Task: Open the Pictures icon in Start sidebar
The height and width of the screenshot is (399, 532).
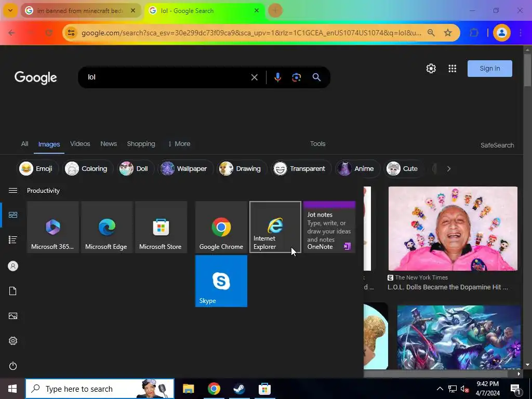Action: (13, 316)
